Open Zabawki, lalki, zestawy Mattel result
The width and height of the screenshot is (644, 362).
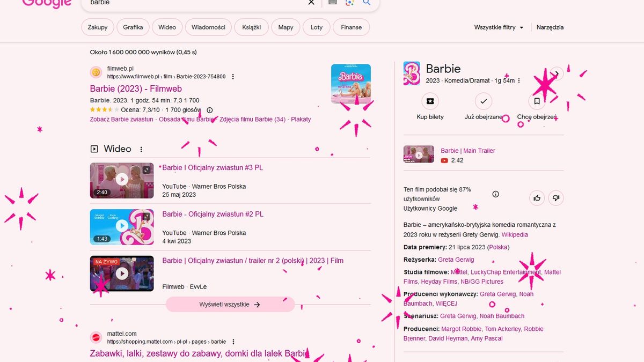(x=200, y=354)
